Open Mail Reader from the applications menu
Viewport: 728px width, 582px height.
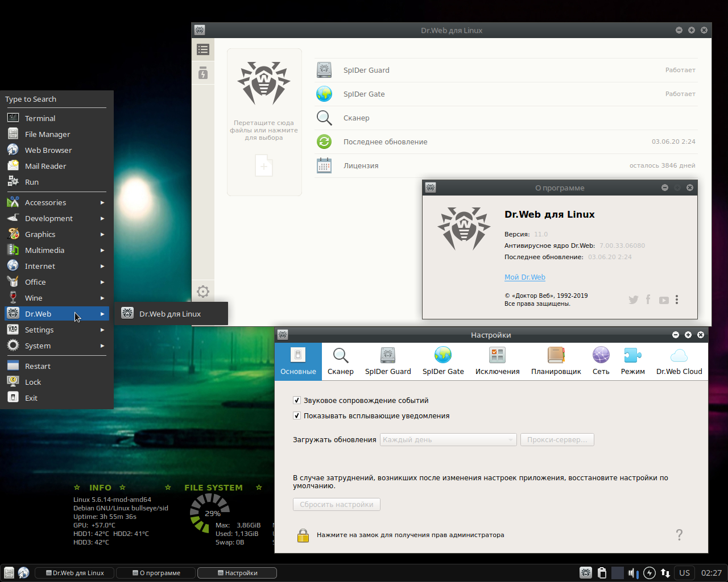56,166
